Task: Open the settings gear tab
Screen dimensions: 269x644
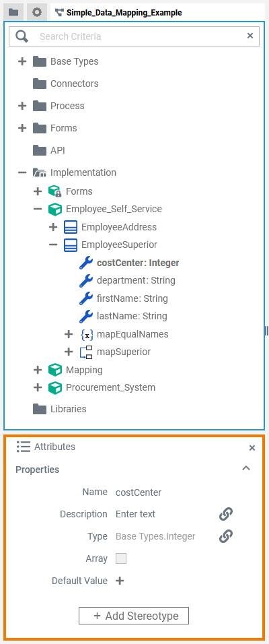Action: coord(37,12)
